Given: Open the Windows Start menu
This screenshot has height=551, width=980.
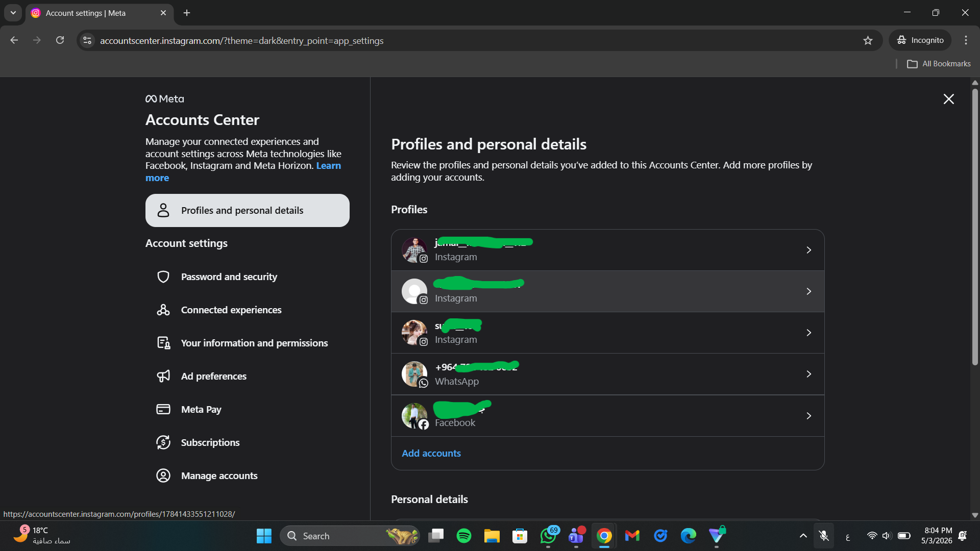Looking at the screenshot, I should pos(264,536).
